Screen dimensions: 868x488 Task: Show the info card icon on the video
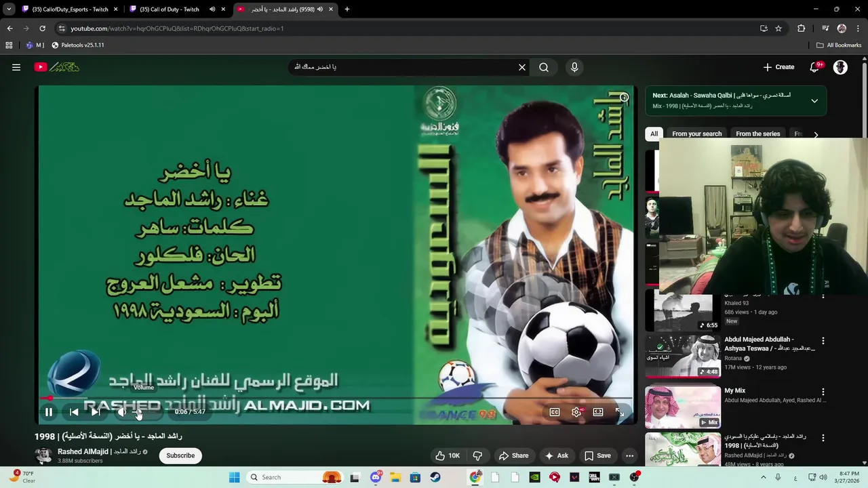click(624, 98)
